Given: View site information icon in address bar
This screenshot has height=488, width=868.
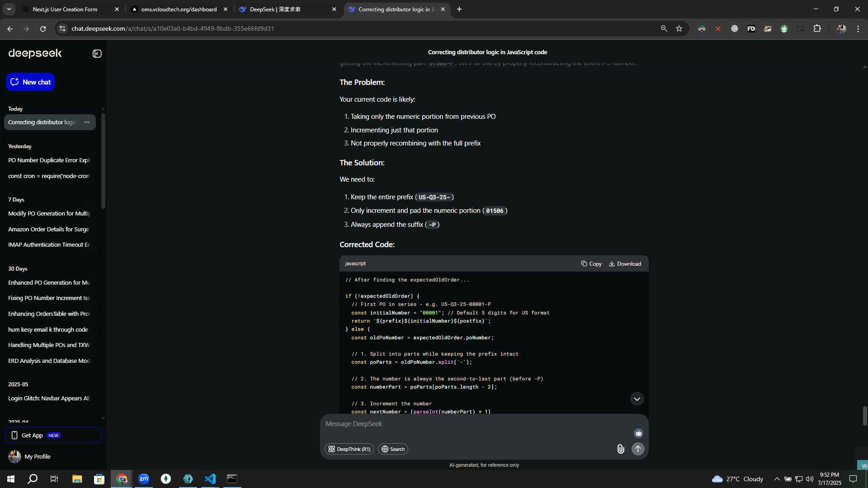Looking at the screenshot, I should coord(62,28).
